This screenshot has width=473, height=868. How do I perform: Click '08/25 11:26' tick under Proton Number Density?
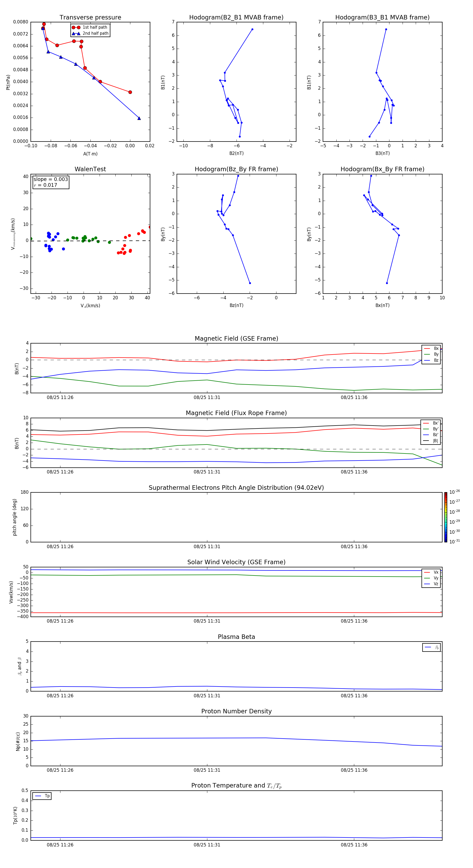click(60, 770)
